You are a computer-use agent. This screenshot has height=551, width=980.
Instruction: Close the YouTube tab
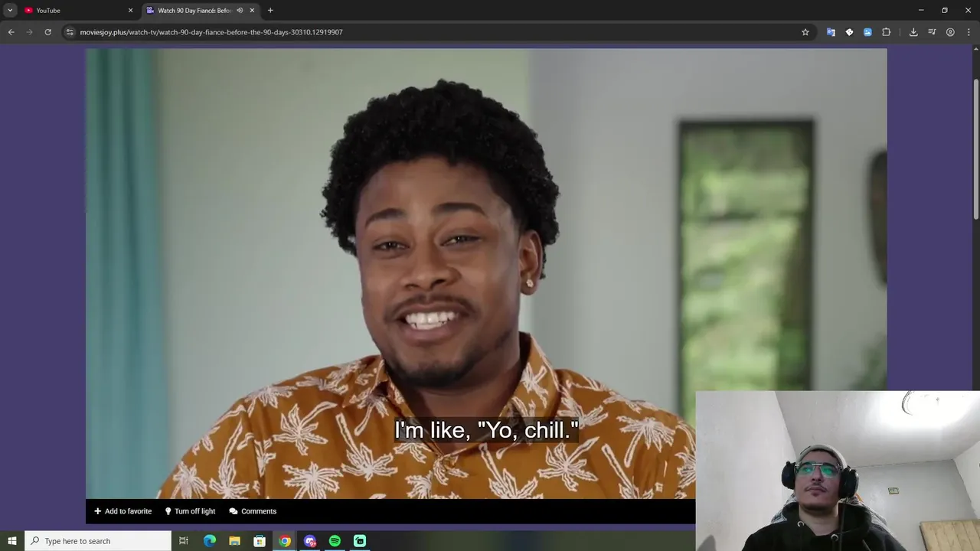pos(130,10)
